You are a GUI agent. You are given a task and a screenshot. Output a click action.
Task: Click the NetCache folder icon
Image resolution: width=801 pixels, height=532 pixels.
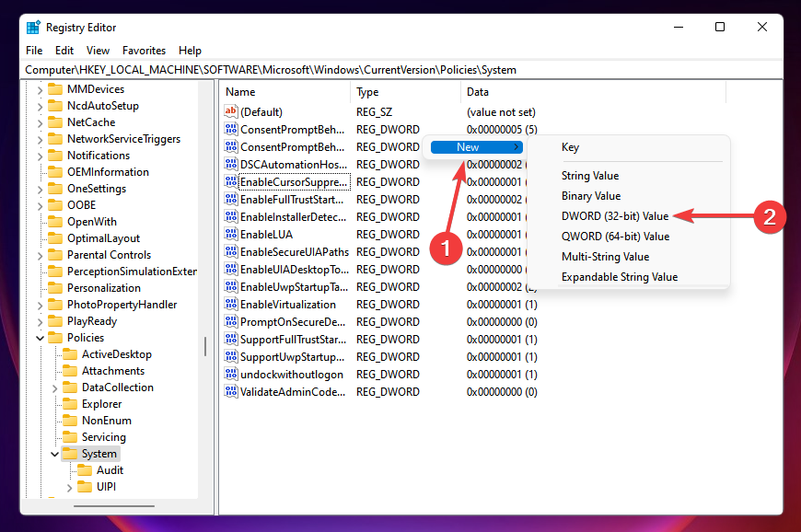pos(55,122)
